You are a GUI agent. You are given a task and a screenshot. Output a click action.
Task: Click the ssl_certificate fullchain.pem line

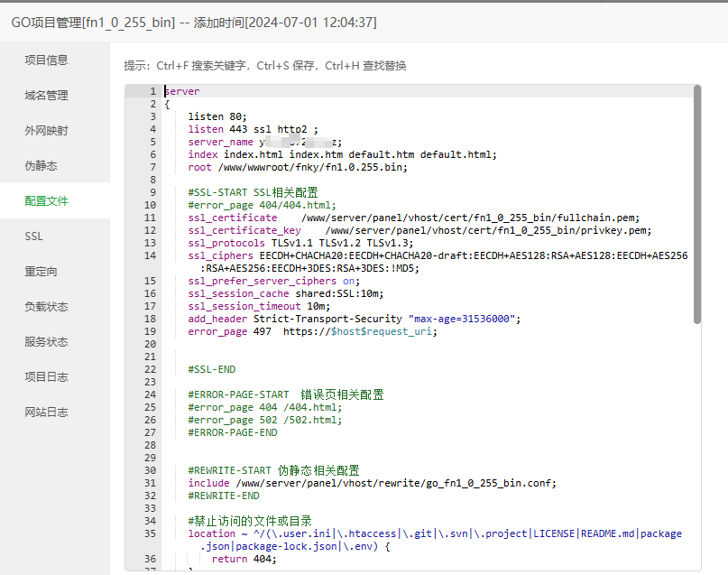tap(414, 218)
